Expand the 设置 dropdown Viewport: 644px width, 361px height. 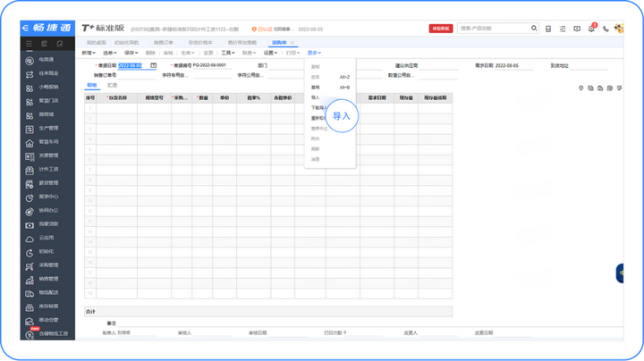pyautogui.click(x=270, y=53)
